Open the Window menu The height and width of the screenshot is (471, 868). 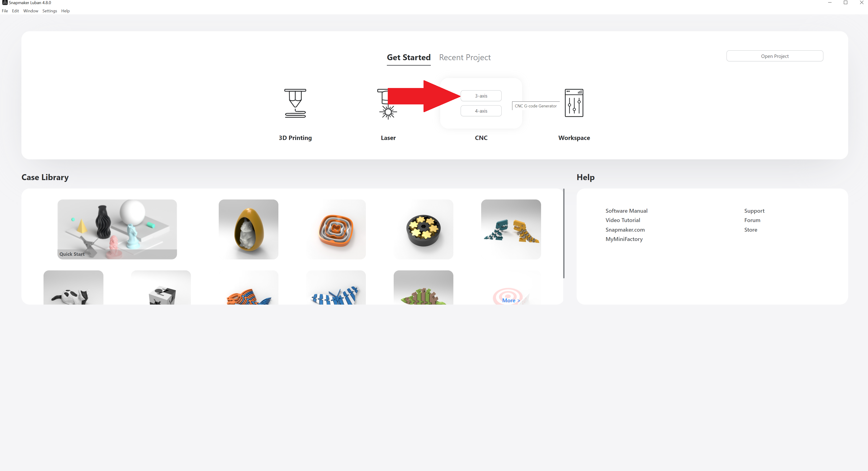click(x=31, y=11)
